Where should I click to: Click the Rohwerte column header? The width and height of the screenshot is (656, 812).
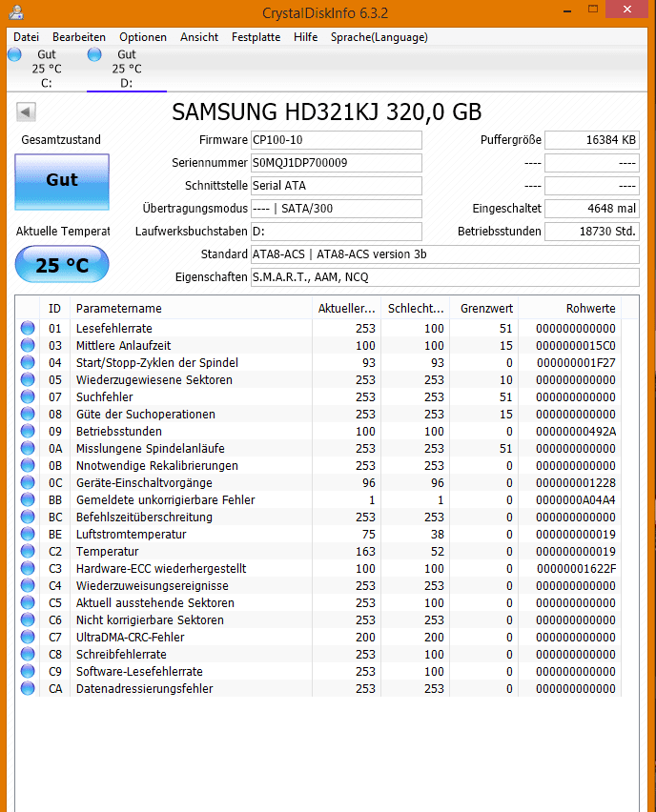[x=570, y=308]
